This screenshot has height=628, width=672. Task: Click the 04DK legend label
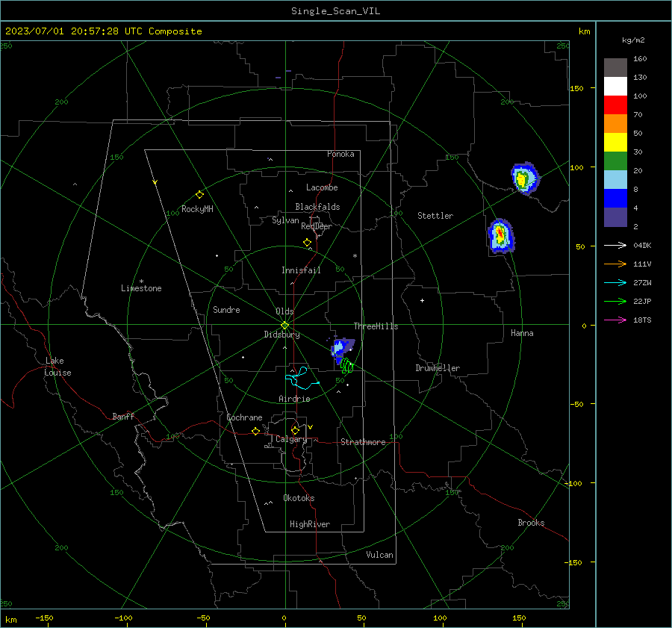[642, 245]
